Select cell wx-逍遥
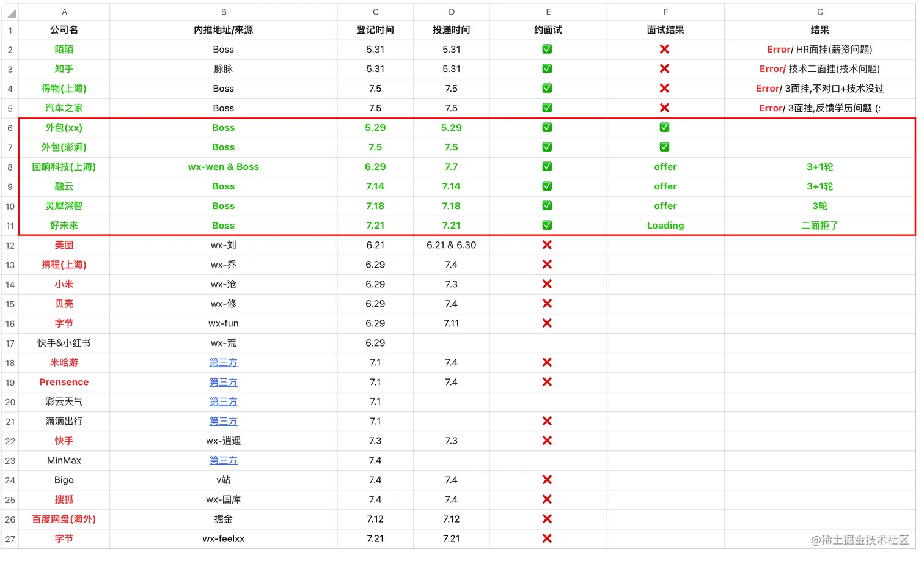Viewport: 924px width, 561px height. pos(224,441)
